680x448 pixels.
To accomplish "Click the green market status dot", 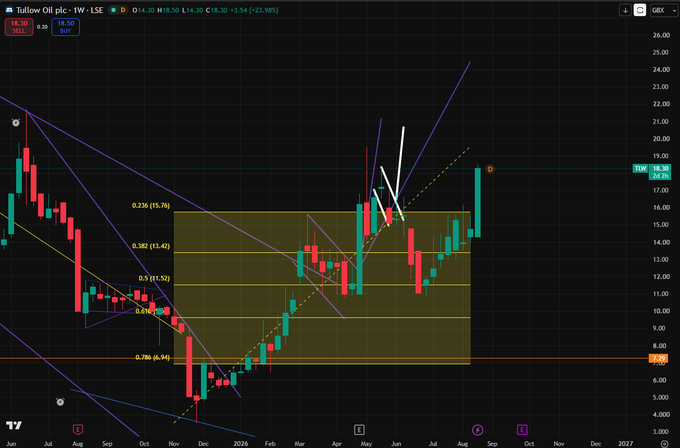I will [113, 10].
